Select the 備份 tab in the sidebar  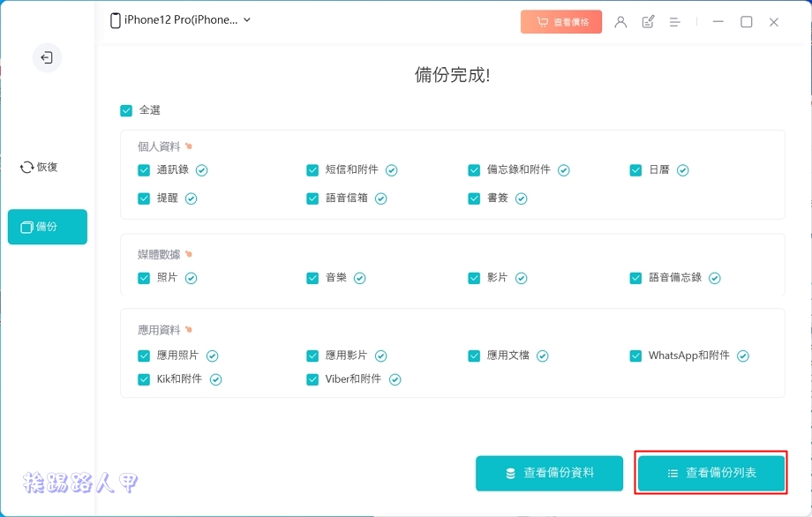[x=47, y=227]
